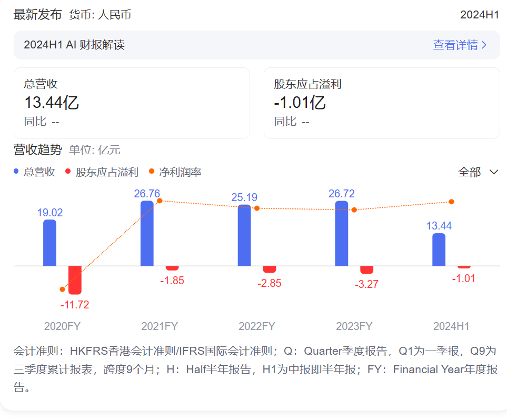Open the 总营收 13.44亿 card
Viewport: 507px width, 420px height.
click(x=132, y=103)
